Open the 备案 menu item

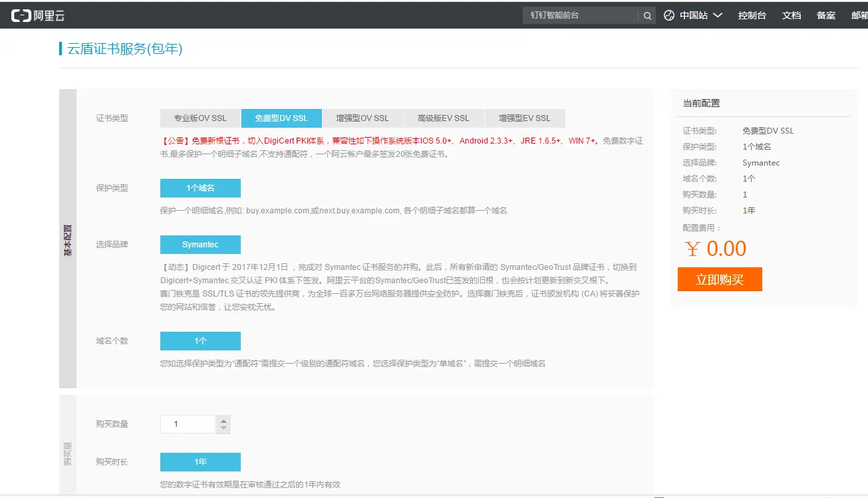click(826, 15)
